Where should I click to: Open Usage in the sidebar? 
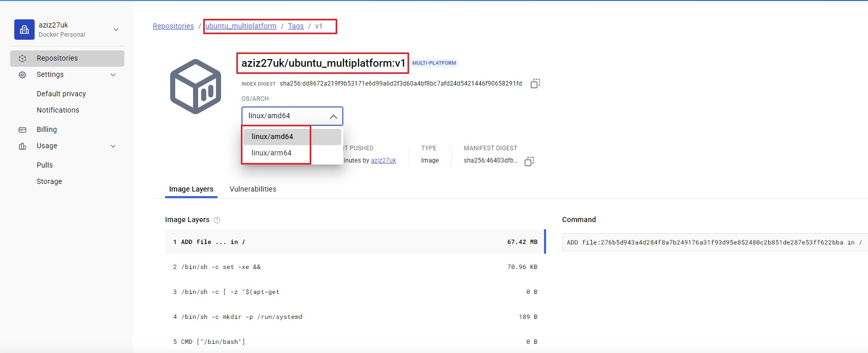click(47, 146)
